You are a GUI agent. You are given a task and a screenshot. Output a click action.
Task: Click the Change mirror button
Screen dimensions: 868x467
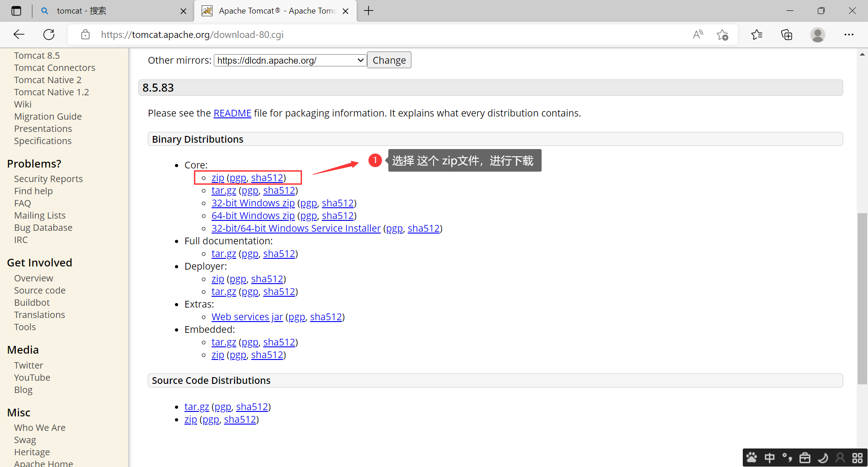(x=389, y=60)
